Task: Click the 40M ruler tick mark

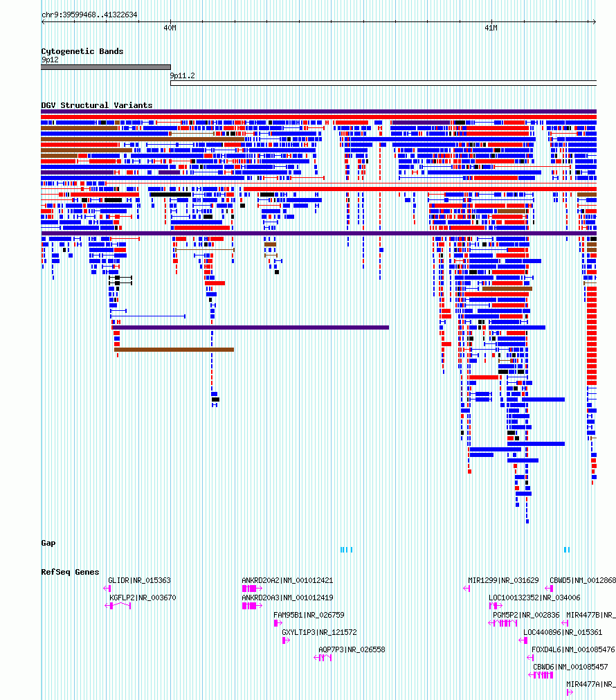Action: point(170,22)
